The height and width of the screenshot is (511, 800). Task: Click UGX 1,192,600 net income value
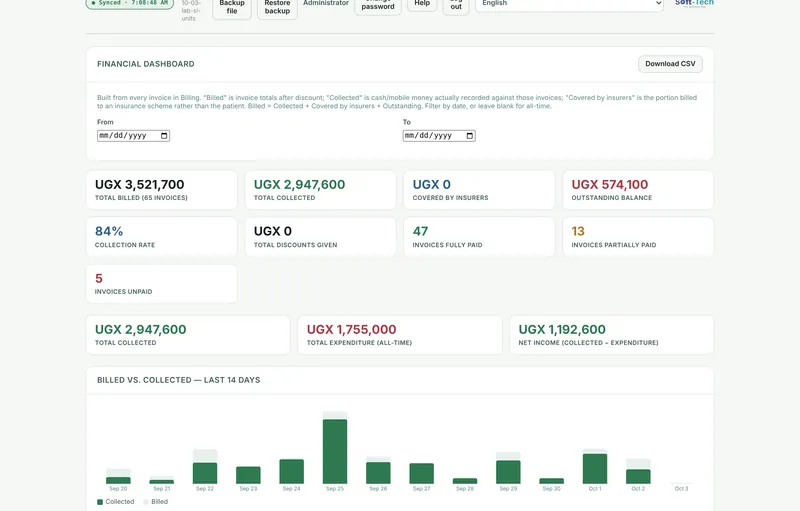pyautogui.click(x=562, y=329)
